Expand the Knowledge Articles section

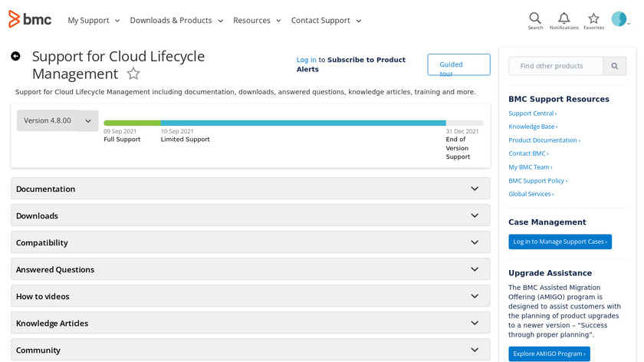[x=251, y=323]
